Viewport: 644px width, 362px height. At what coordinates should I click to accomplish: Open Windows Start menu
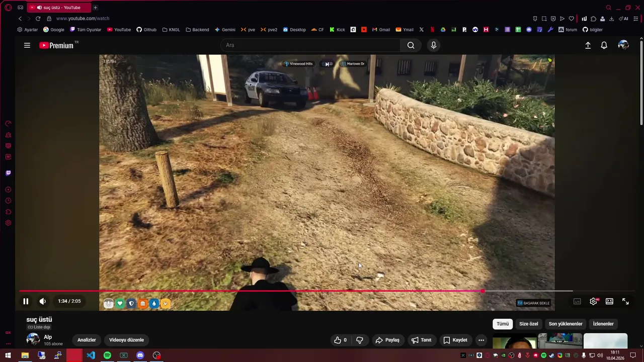point(8,355)
